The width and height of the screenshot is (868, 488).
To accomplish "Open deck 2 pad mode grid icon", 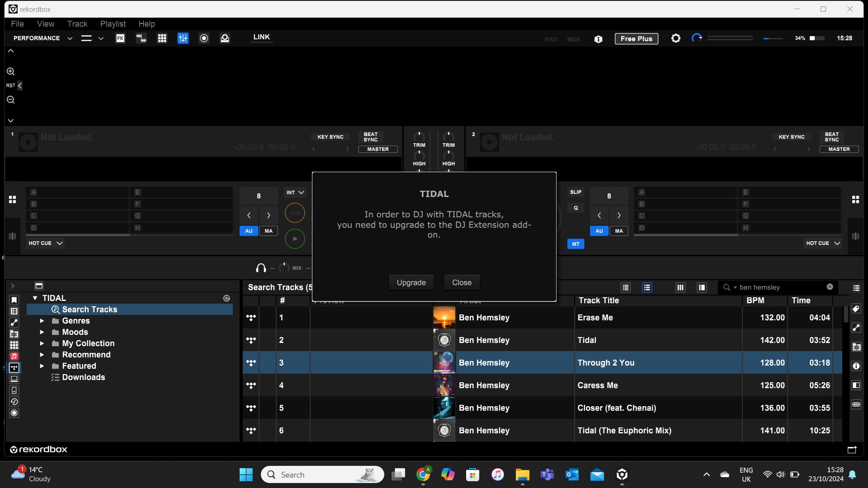I will coord(855,199).
